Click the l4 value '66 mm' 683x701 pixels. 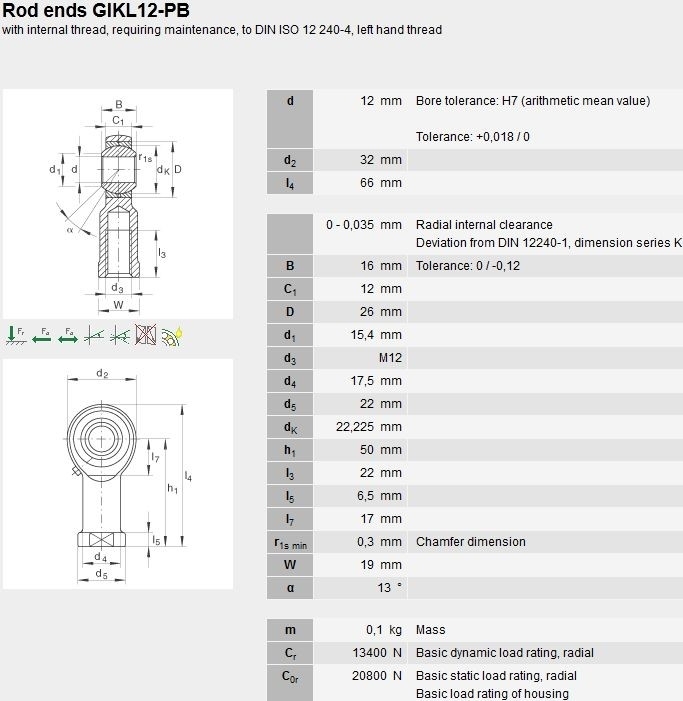click(x=381, y=183)
